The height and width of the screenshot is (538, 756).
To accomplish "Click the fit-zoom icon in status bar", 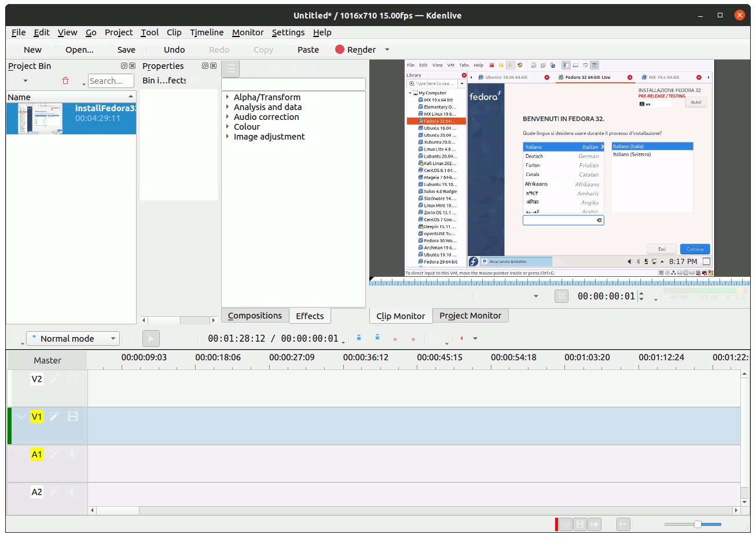I will tap(566, 524).
